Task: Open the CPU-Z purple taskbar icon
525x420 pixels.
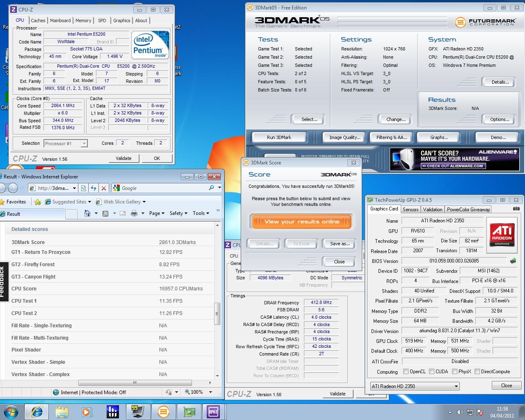Action: click(x=214, y=411)
